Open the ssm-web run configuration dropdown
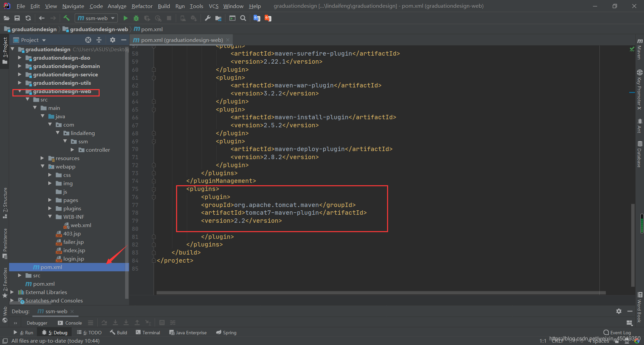The height and width of the screenshot is (345, 644). tap(96, 18)
